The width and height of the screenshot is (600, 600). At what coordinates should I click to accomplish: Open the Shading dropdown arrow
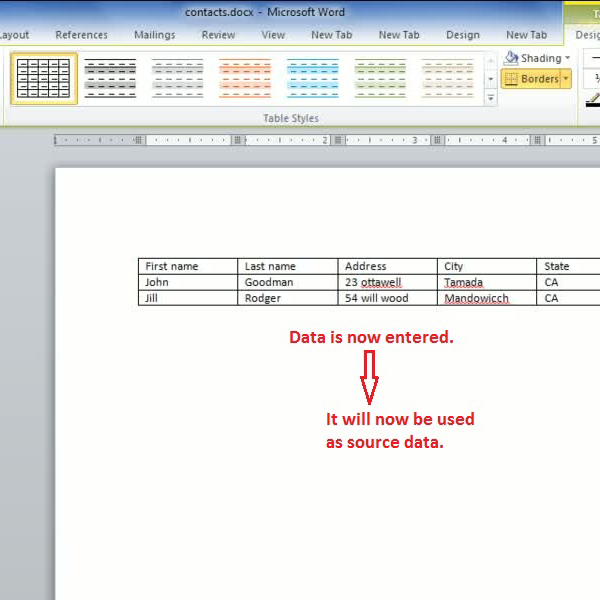568,58
